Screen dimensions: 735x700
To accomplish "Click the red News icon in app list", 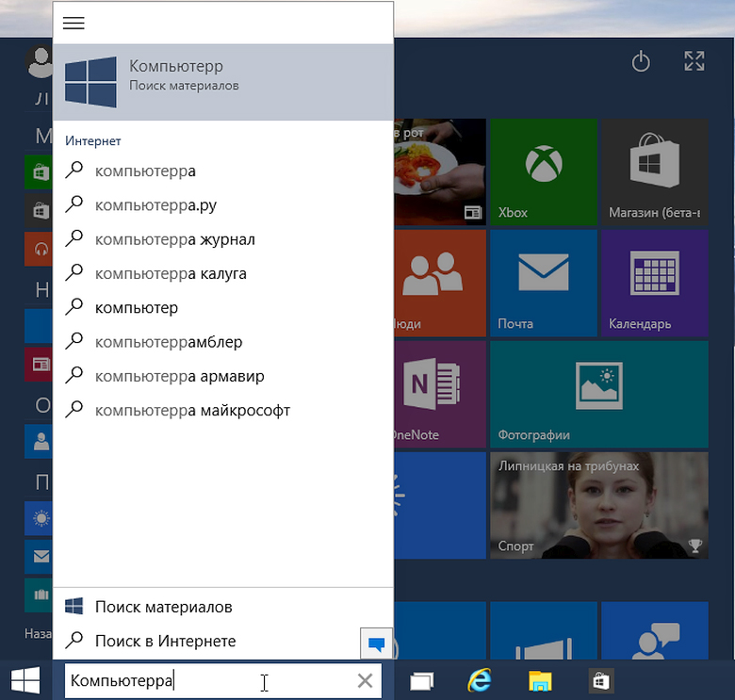I will (x=39, y=364).
